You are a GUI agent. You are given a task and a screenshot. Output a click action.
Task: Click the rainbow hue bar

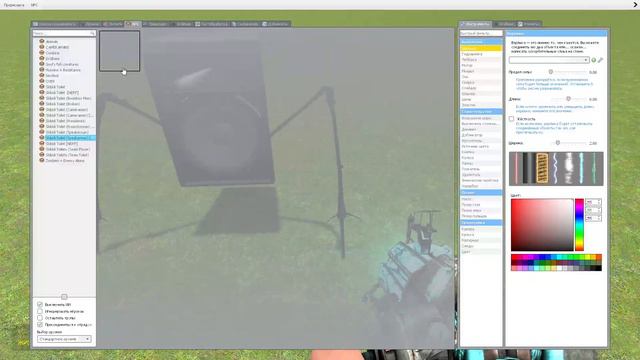[579, 224]
